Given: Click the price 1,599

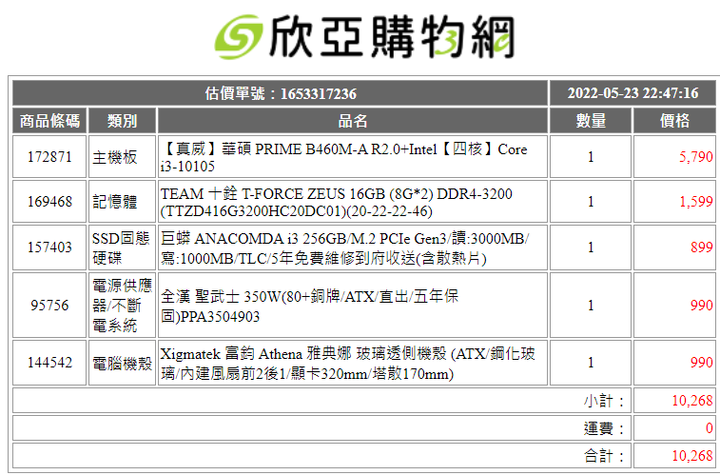Looking at the screenshot, I should [696, 201].
